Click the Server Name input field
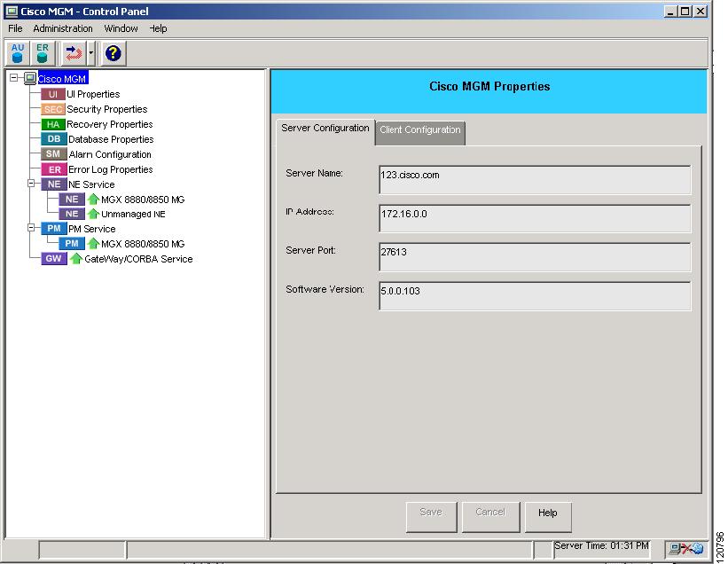 [535, 180]
